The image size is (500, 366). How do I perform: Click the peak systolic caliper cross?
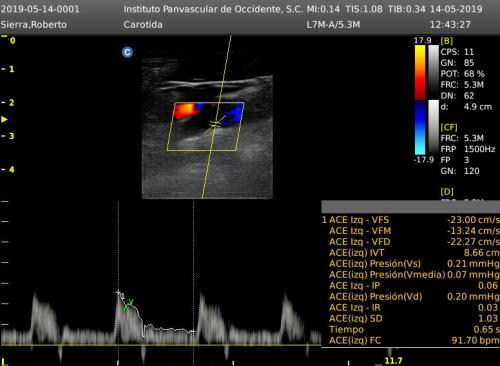[118, 293]
